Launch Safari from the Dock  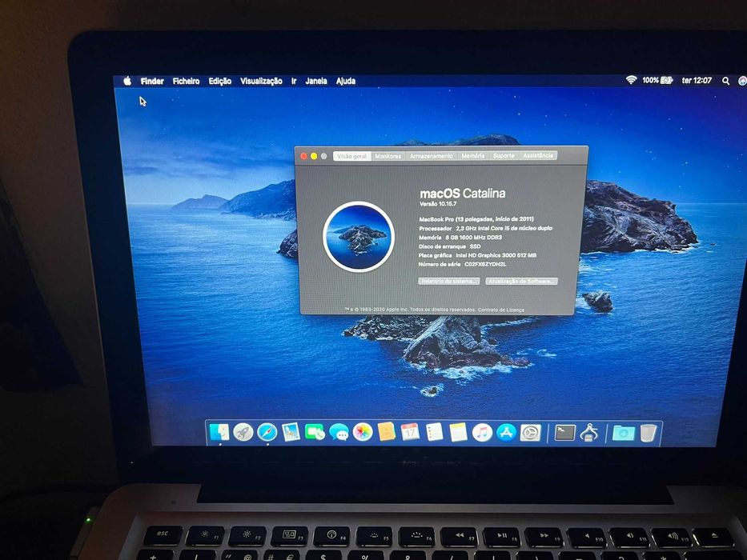[267, 432]
